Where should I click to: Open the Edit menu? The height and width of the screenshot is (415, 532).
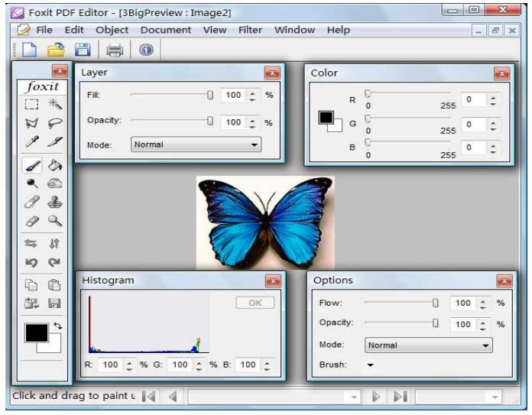pos(74,30)
